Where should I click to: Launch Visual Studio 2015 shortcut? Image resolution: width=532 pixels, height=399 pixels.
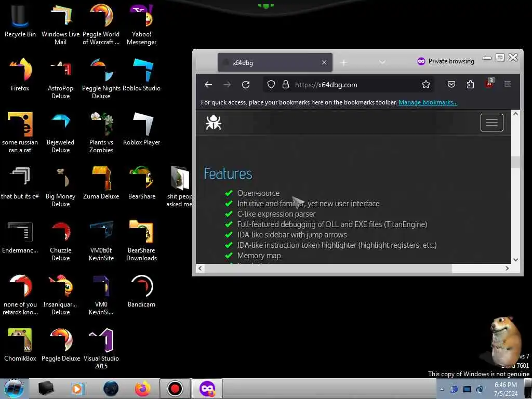tap(101, 349)
